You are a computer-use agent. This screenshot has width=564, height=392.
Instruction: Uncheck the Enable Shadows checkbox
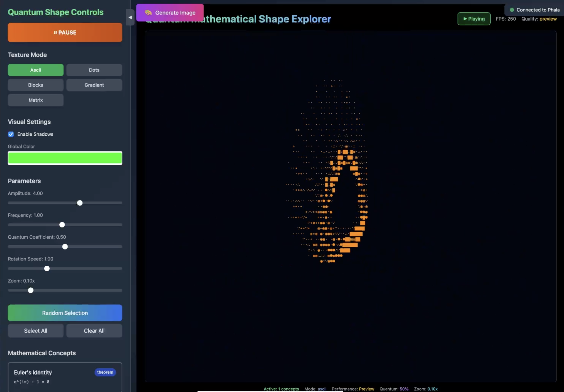pyautogui.click(x=11, y=134)
